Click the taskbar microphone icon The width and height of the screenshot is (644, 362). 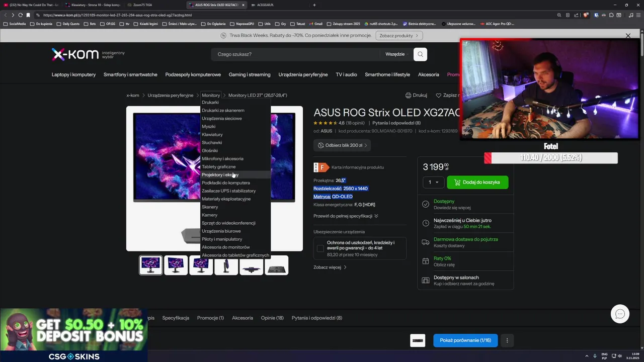click(x=595, y=356)
